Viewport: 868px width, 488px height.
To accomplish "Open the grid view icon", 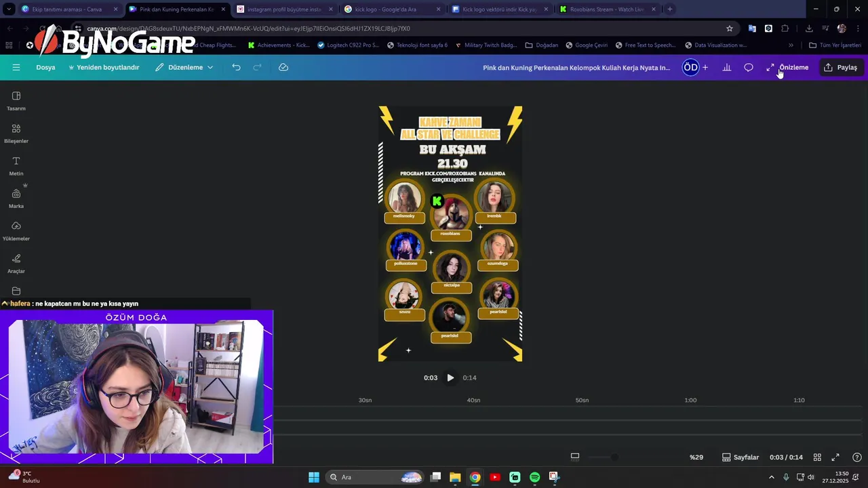I will (817, 457).
